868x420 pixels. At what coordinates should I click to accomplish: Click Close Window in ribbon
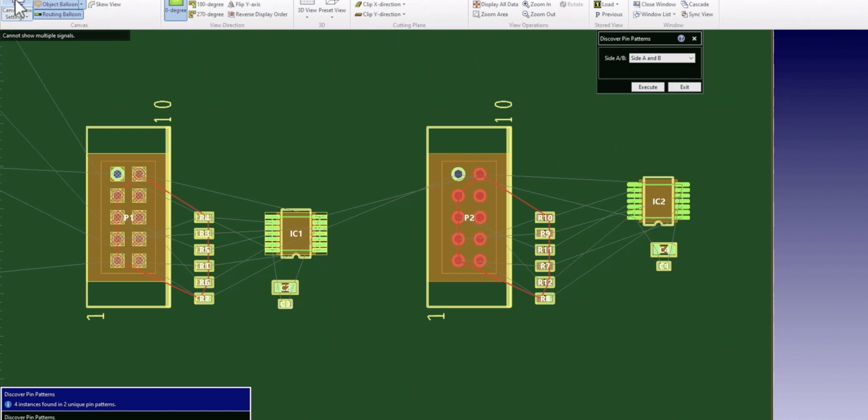pyautogui.click(x=654, y=4)
